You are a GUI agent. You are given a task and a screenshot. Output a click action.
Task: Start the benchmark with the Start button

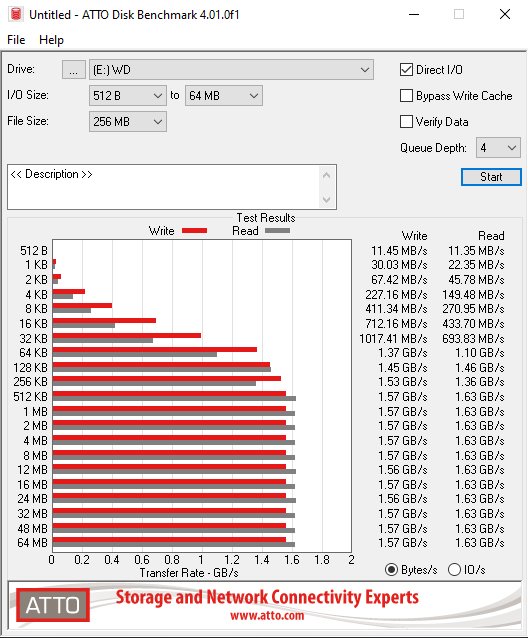click(x=491, y=177)
